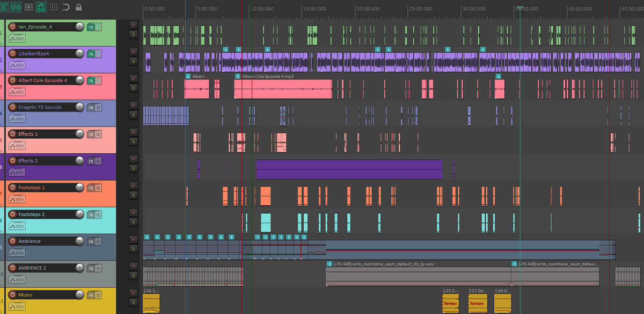Screen dimensions: 644x314
Task: Open trim automation menu on Diagetic FX Sounds
Action: (17, 119)
